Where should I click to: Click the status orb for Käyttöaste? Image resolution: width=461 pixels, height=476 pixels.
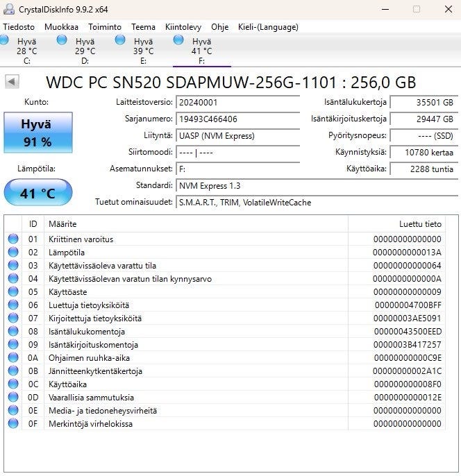[x=13, y=291]
